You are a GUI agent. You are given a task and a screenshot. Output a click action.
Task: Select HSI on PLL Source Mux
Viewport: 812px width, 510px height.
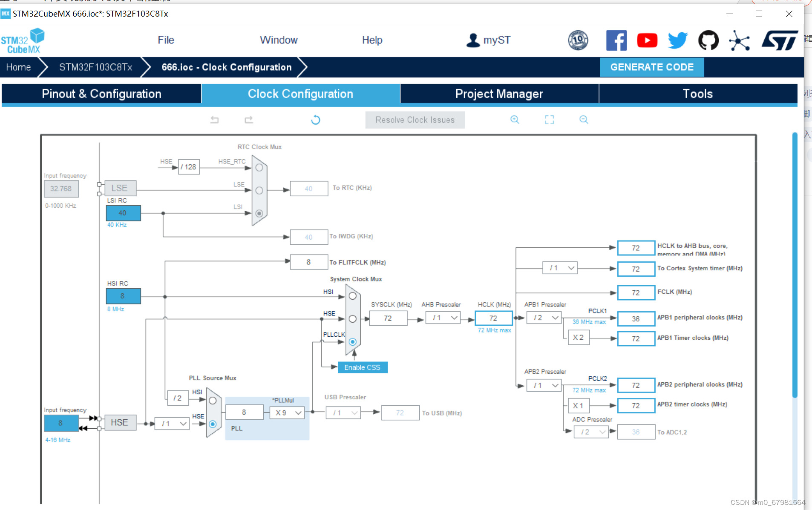tap(213, 401)
